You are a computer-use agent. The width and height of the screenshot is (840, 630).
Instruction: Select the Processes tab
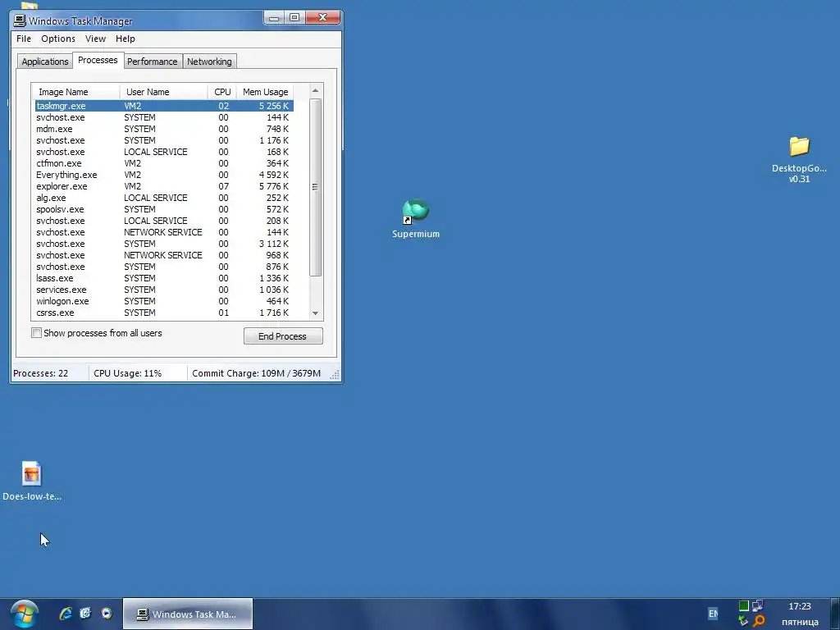point(98,60)
